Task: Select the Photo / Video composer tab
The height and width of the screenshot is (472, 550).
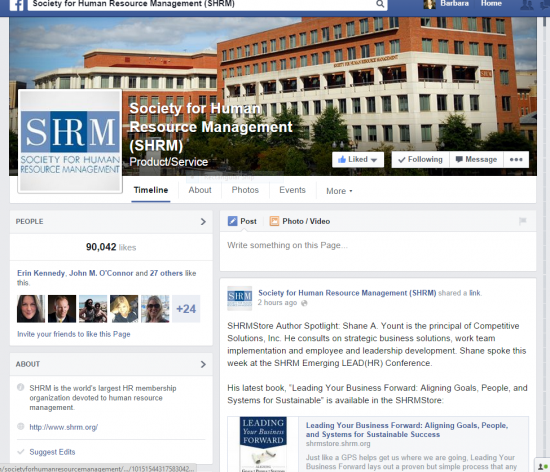Action: click(300, 221)
